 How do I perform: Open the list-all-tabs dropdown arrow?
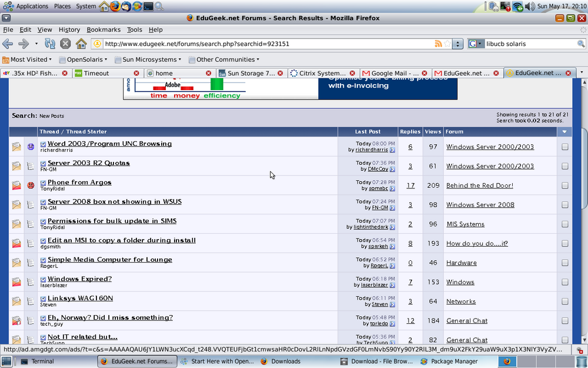coord(582,73)
